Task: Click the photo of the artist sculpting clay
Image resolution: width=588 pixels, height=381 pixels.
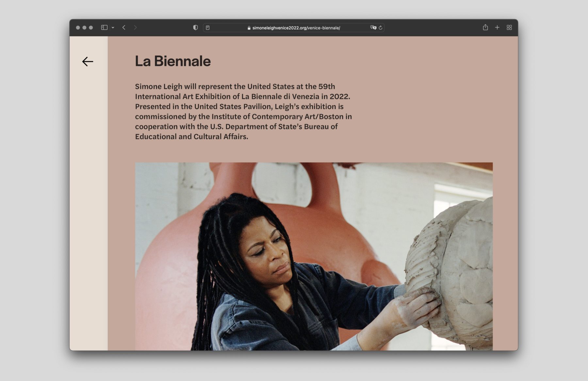Action: 314,256
